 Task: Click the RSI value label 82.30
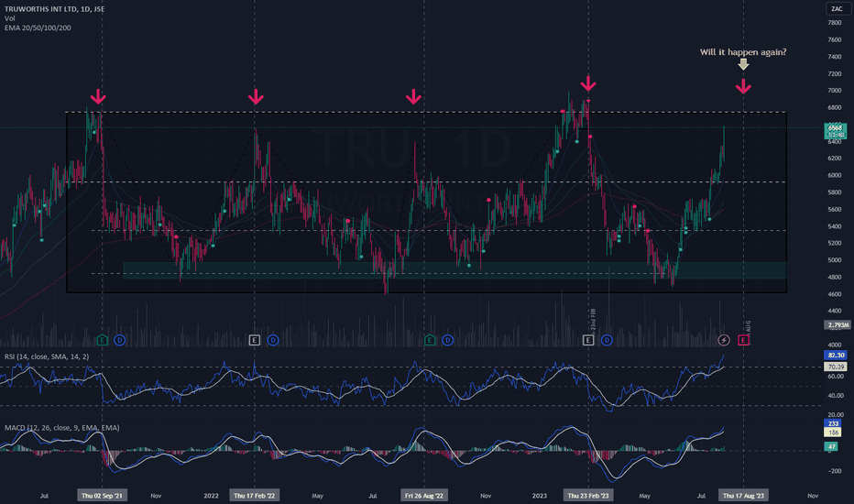pyautogui.click(x=836, y=355)
